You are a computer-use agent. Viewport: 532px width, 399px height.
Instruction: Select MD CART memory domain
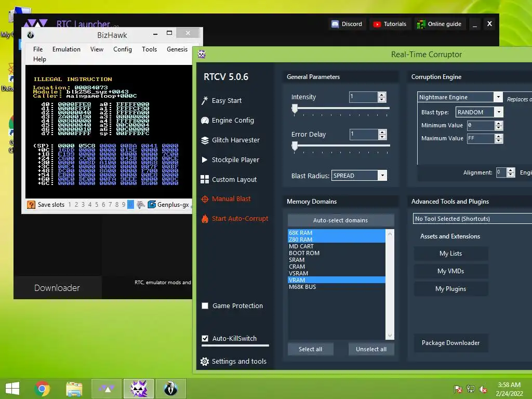pyautogui.click(x=336, y=246)
